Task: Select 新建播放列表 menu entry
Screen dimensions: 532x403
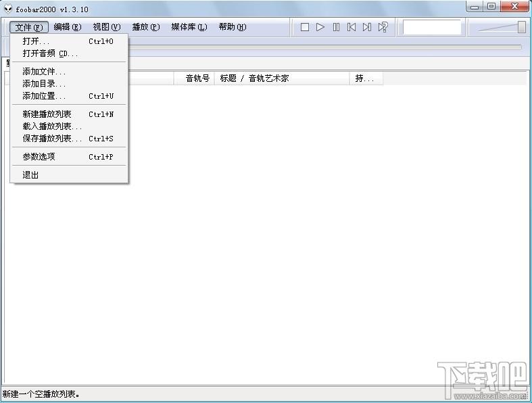Action: tap(69, 114)
